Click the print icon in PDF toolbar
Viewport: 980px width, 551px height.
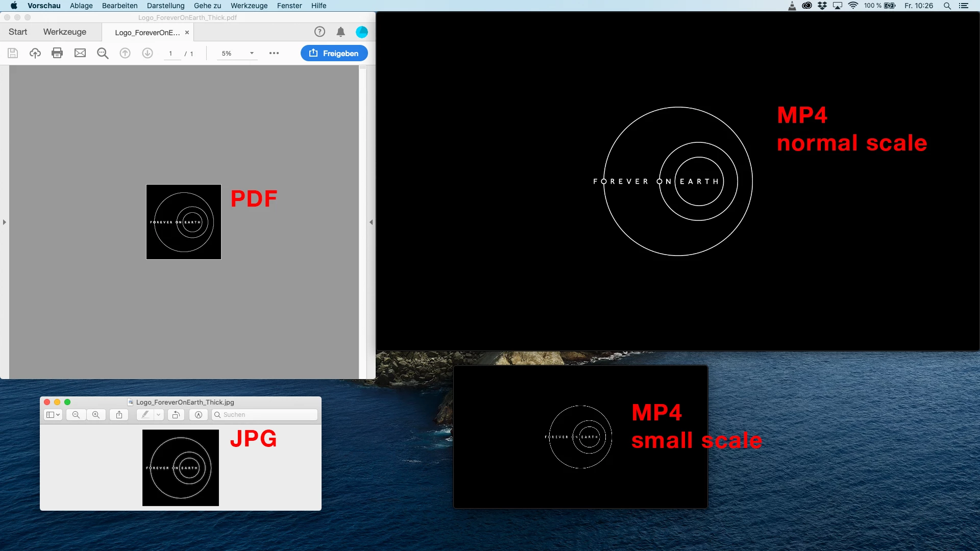click(x=57, y=53)
